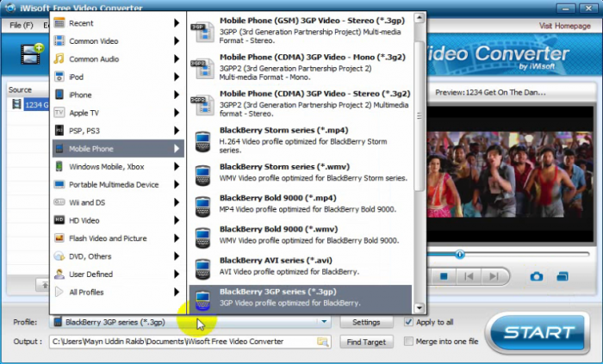Click the iPhone category icon
The image size is (603, 364).
click(59, 95)
